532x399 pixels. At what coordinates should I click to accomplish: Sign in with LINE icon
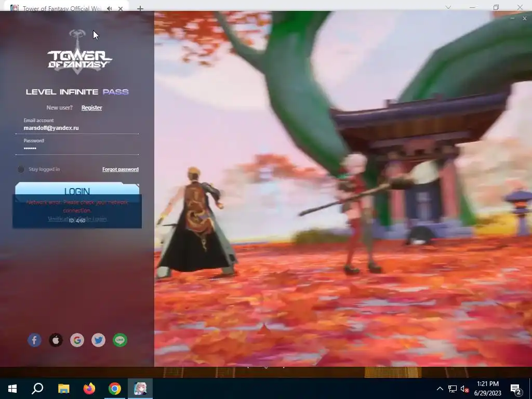120,340
